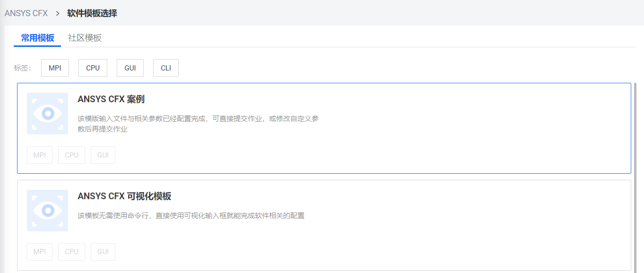Click the template list vertical scrollbar
This screenshot has width=644, height=273.
tap(635, 175)
